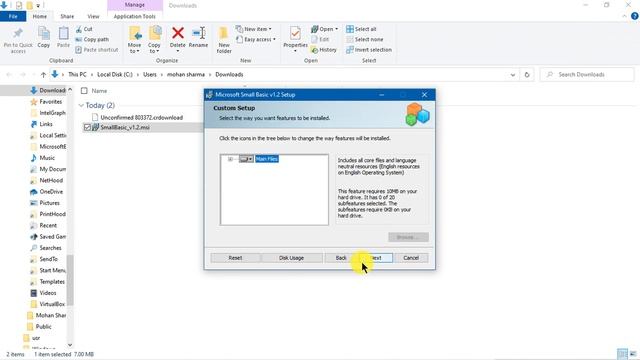Viewport: 640px width, 360px height.
Task: Open Videos in navigation pane
Action: [48, 293]
